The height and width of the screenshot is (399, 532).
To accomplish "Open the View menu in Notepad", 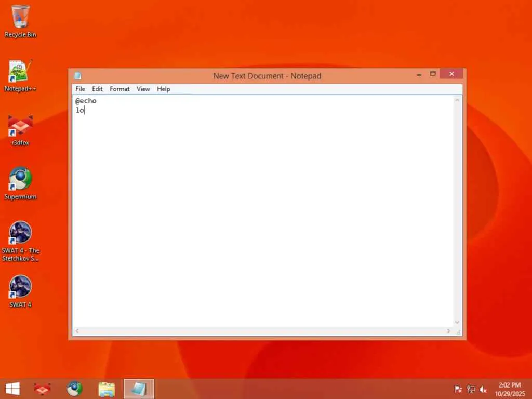I will tap(143, 89).
